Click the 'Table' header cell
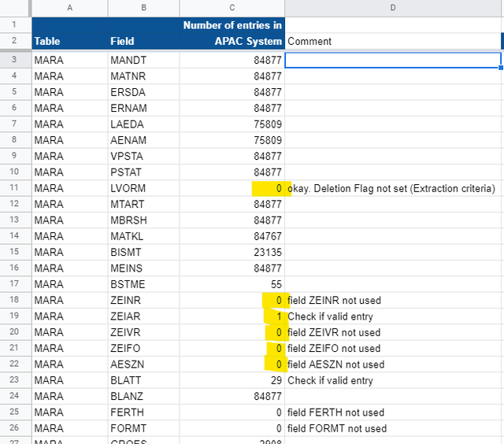The height and width of the screenshot is (444, 504). click(69, 41)
